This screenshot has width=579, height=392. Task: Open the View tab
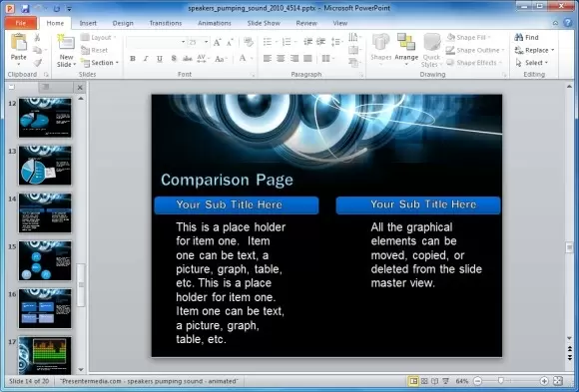tap(340, 23)
